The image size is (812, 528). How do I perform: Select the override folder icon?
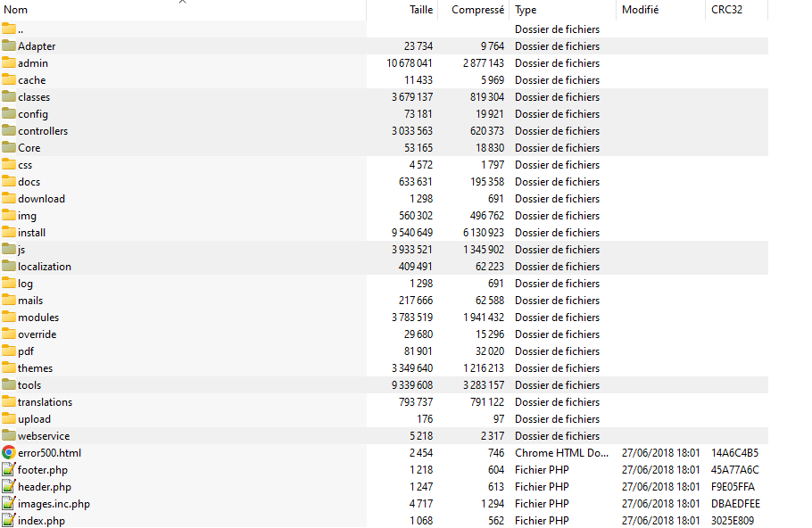(9, 334)
